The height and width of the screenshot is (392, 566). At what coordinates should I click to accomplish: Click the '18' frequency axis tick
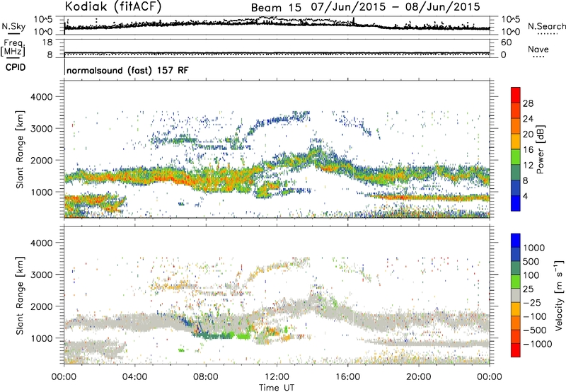coord(47,42)
